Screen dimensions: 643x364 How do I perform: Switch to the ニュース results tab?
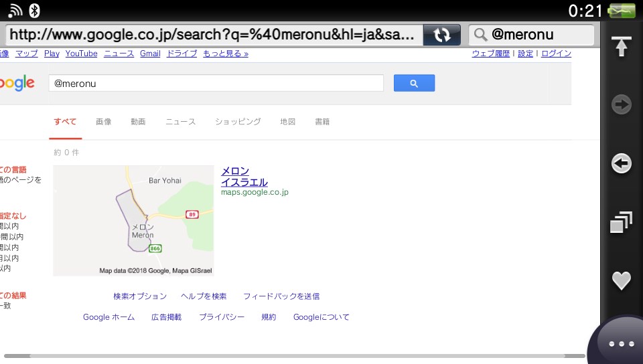(x=180, y=122)
